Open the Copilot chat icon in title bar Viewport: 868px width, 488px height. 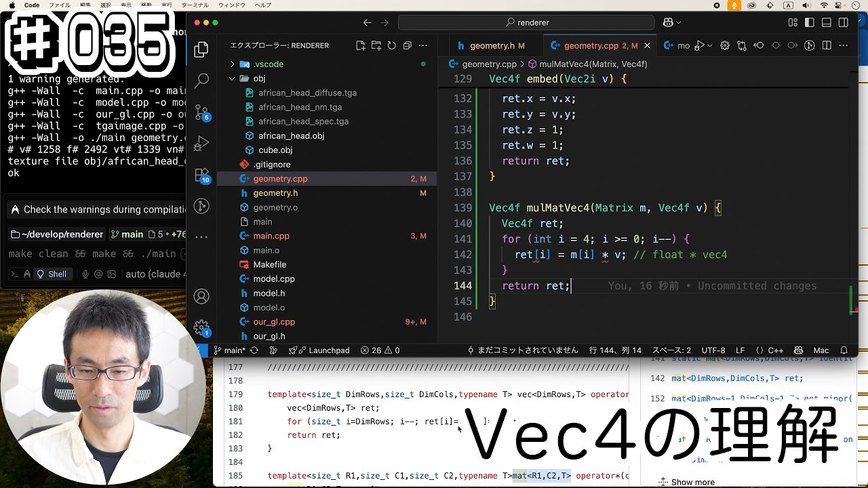(x=668, y=22)
